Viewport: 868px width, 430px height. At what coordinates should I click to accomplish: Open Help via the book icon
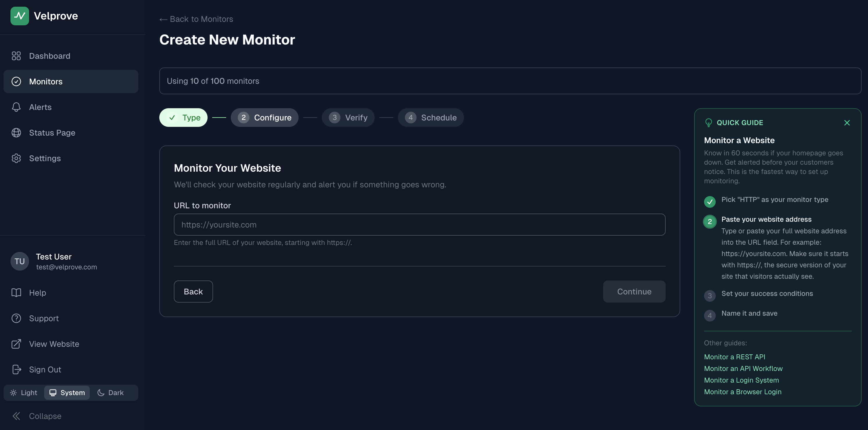point(16,293)
